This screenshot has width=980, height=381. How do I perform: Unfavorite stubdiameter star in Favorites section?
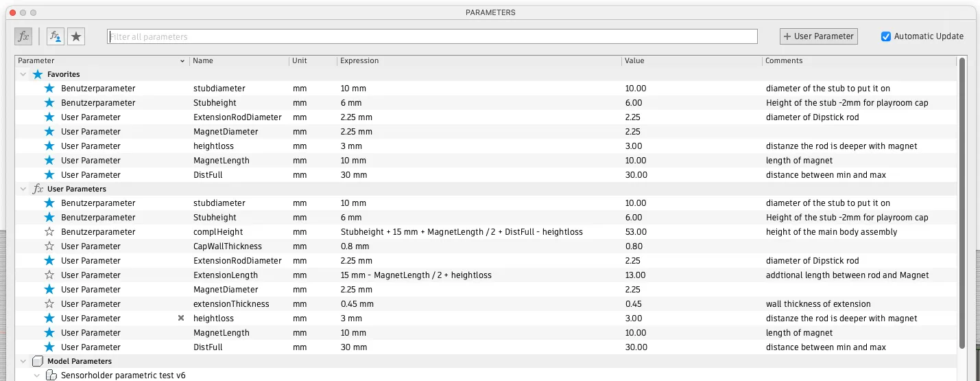pos(49,89)
